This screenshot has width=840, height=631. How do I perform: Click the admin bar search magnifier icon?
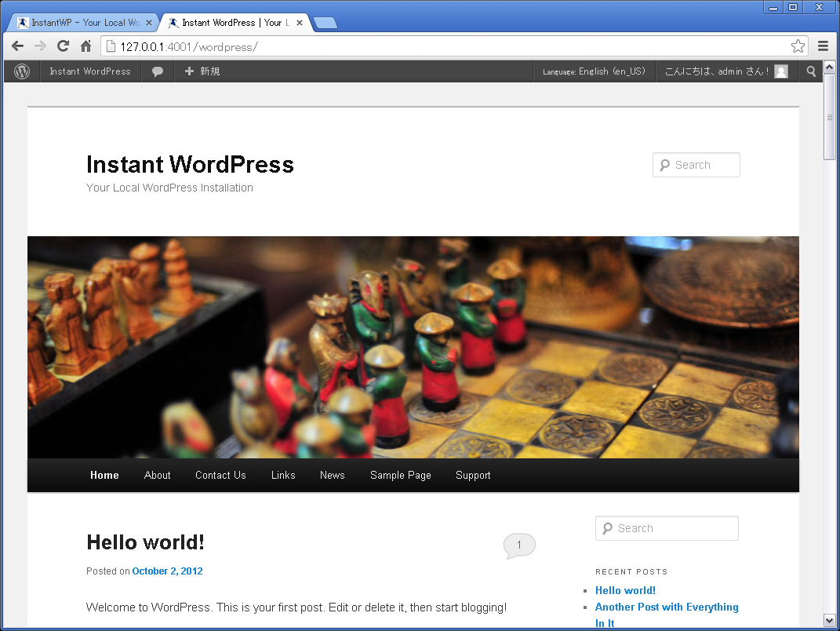tap(811, 71)
